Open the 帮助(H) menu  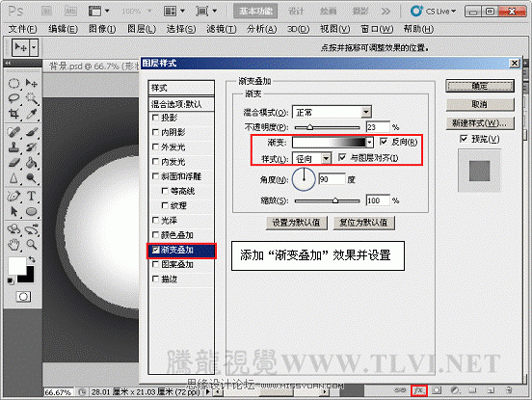coord(418,29)
